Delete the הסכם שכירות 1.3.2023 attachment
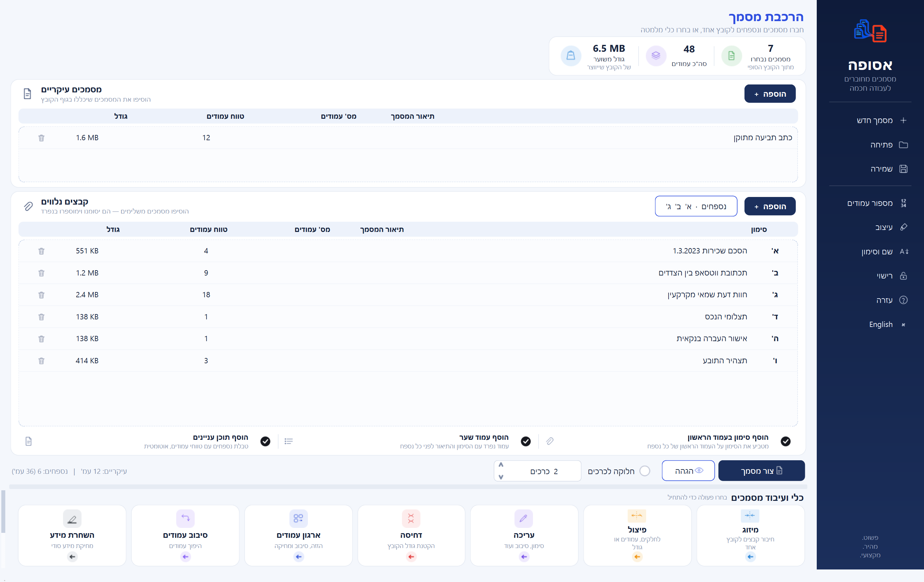This screenshot has width=924, height=582. click(x=42, y=251)
